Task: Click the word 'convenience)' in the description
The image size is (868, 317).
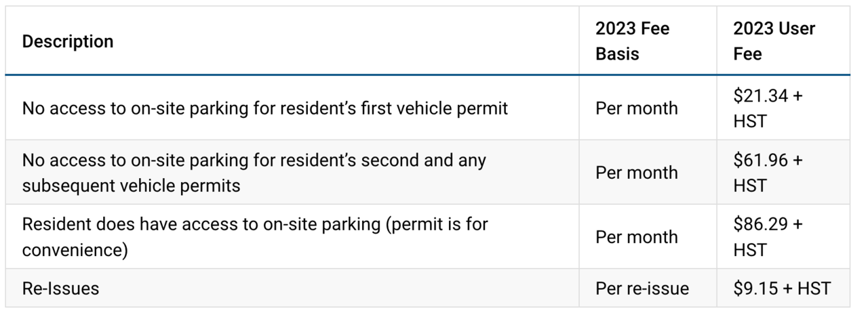Action: [x=75, y=250]
